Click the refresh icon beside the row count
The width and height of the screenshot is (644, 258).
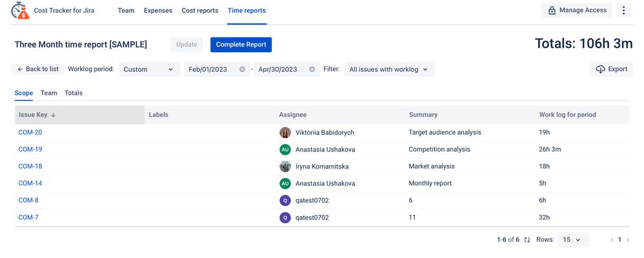click(x=527, y=240)
